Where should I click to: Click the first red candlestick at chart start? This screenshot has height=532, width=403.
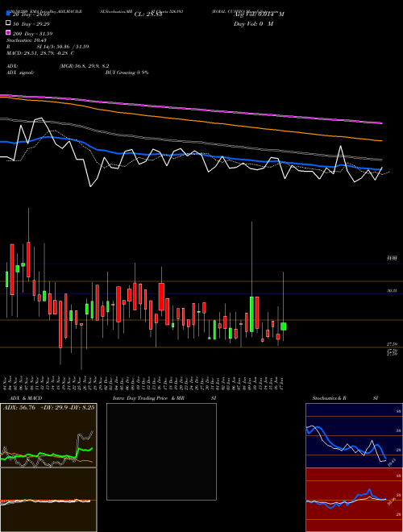click(x=12, y=269)
